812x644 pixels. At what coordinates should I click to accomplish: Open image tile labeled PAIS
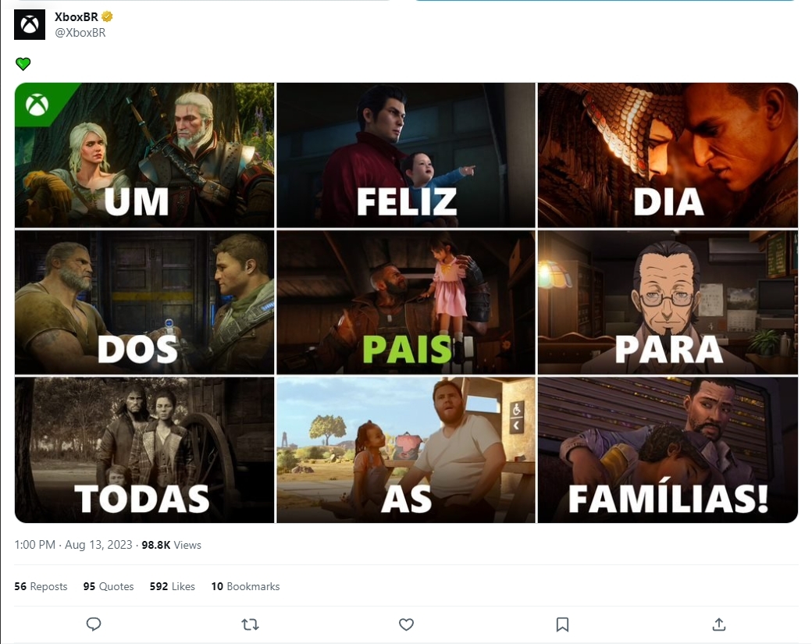point(406,302)
